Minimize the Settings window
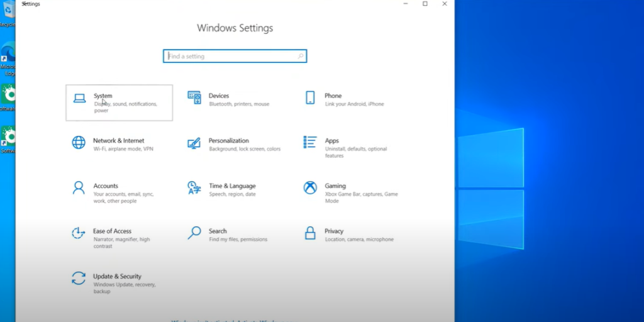The height and width of the screenshot is (322, 644). point(406,4)
